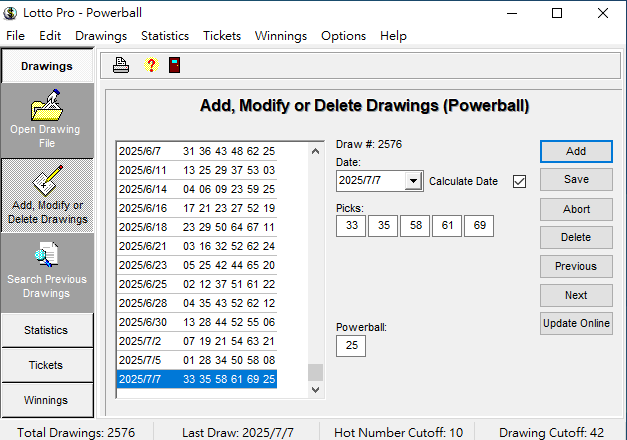Select the Statistics sidebar tab
627x440 pixels.
click(46, 330)
